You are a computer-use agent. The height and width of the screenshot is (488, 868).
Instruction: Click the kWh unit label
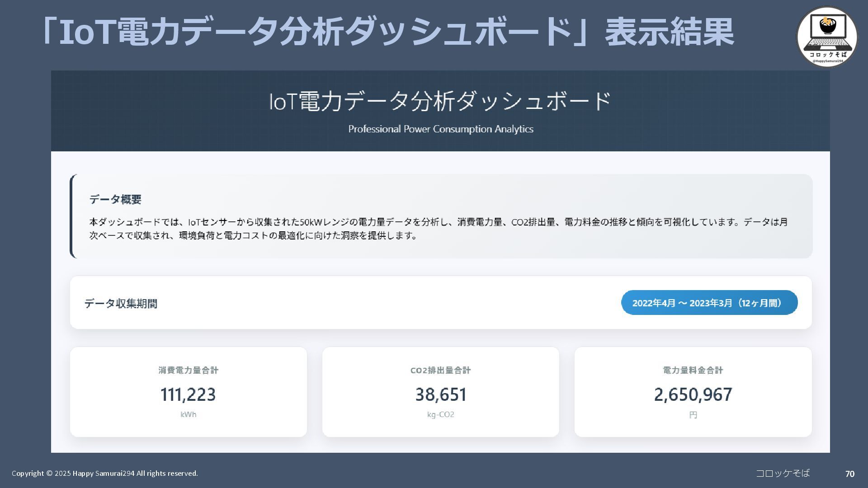pyautogui.click(x=188, y=415)
